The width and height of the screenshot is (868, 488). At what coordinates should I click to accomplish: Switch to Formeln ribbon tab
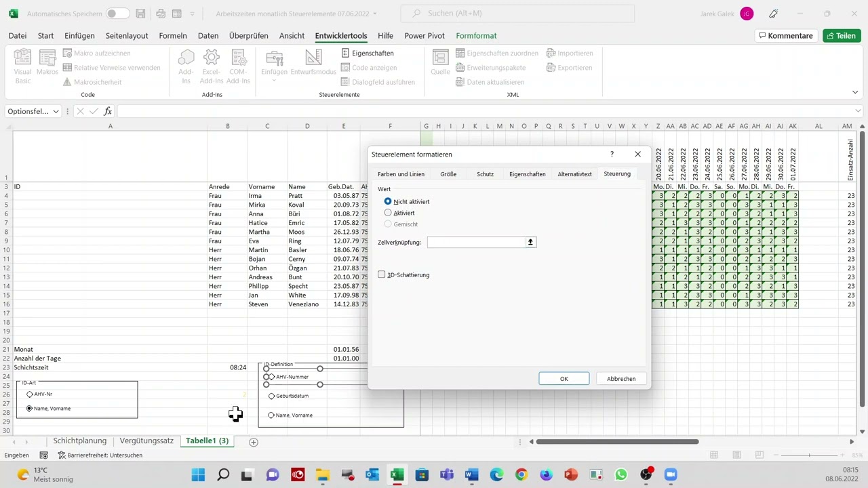coord(172,36)
